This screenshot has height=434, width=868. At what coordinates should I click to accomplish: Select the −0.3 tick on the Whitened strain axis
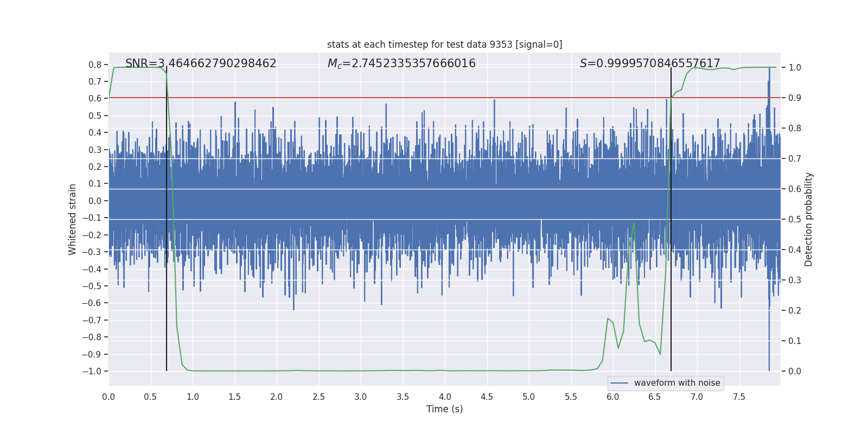pos(92,252)
